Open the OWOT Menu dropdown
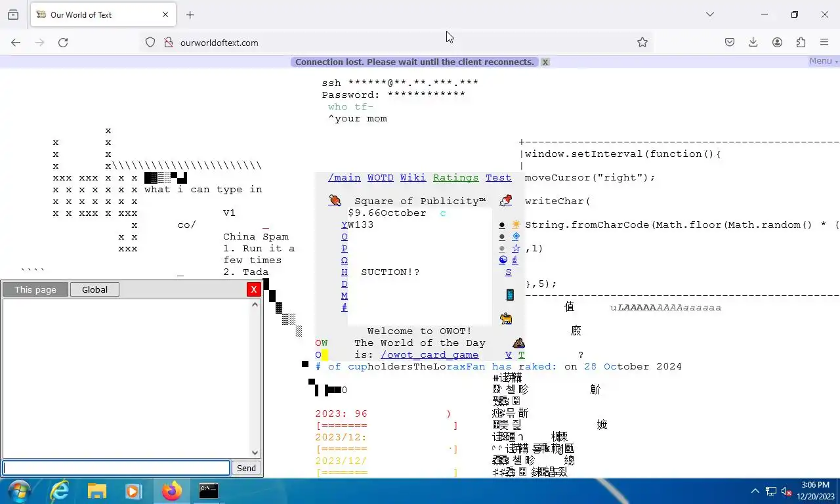 tap(823, 61)
